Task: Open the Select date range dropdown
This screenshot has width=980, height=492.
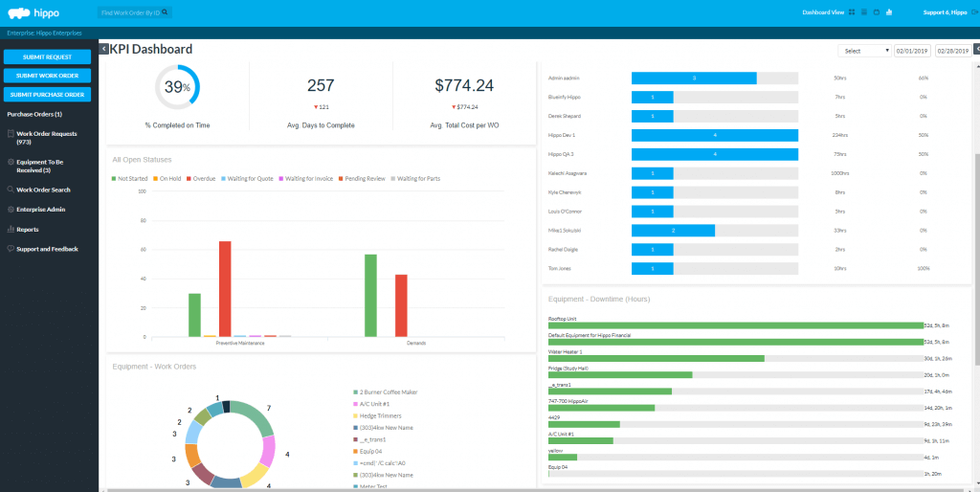Action: pyautogui.click(x=864, y=51)
